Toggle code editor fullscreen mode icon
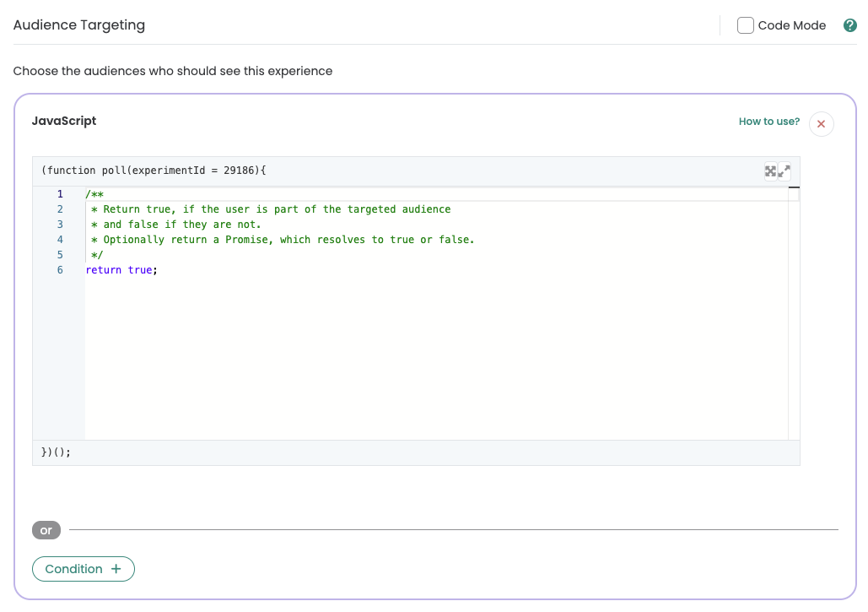The image size is (868, 612). point(770,171)
